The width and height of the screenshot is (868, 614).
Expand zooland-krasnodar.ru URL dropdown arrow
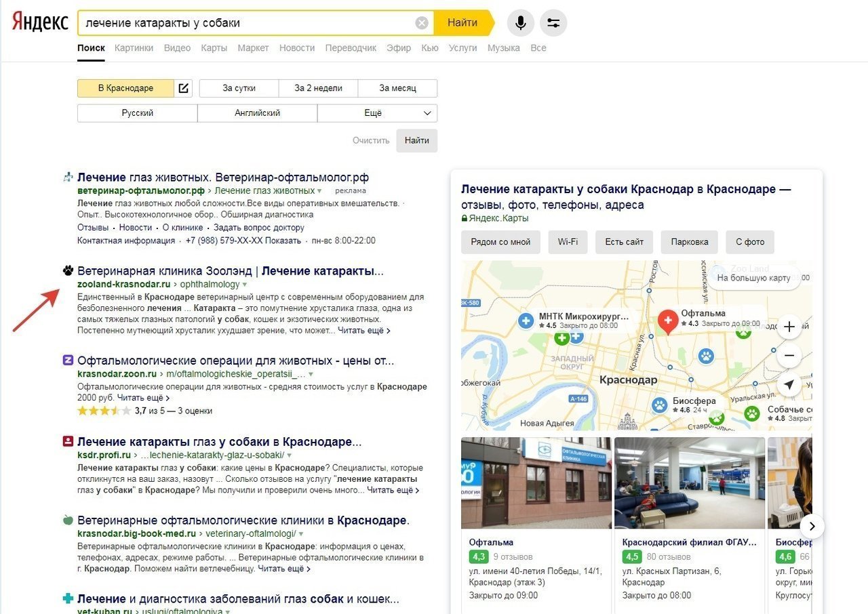[245, 285]
